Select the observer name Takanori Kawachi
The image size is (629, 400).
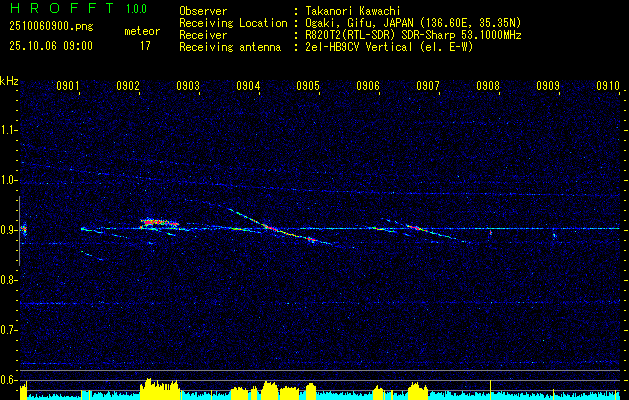(352, 12)
